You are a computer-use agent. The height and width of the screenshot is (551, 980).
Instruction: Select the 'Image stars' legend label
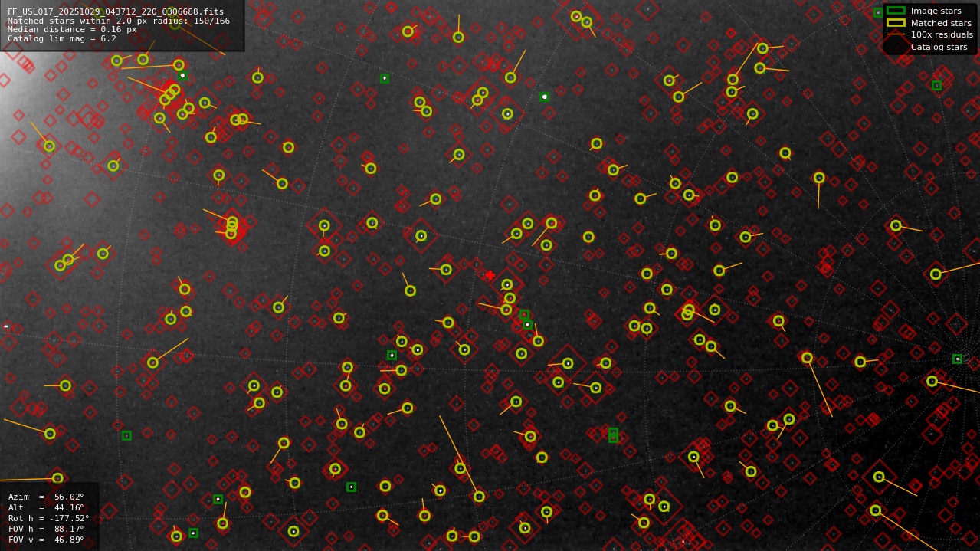(x=936, y=11)
